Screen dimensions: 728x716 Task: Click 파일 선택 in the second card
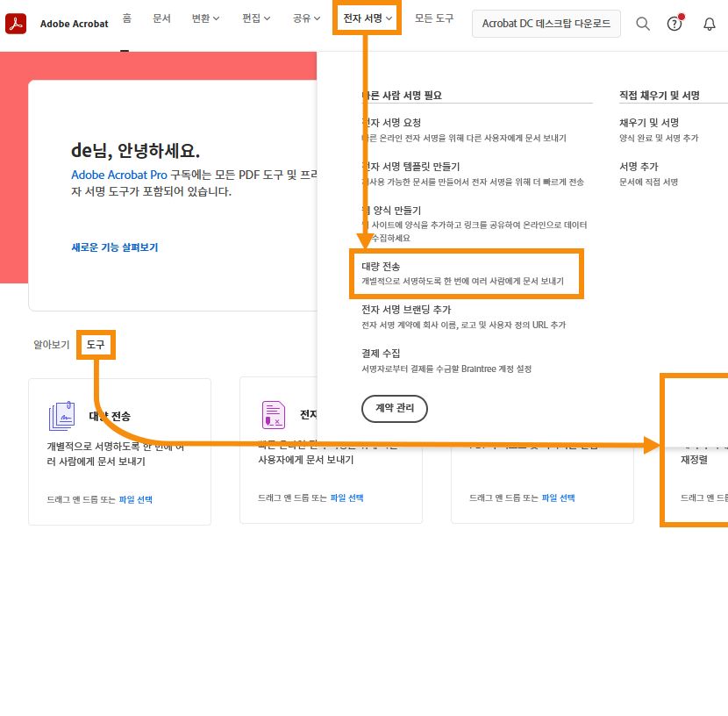pos(346,498)
